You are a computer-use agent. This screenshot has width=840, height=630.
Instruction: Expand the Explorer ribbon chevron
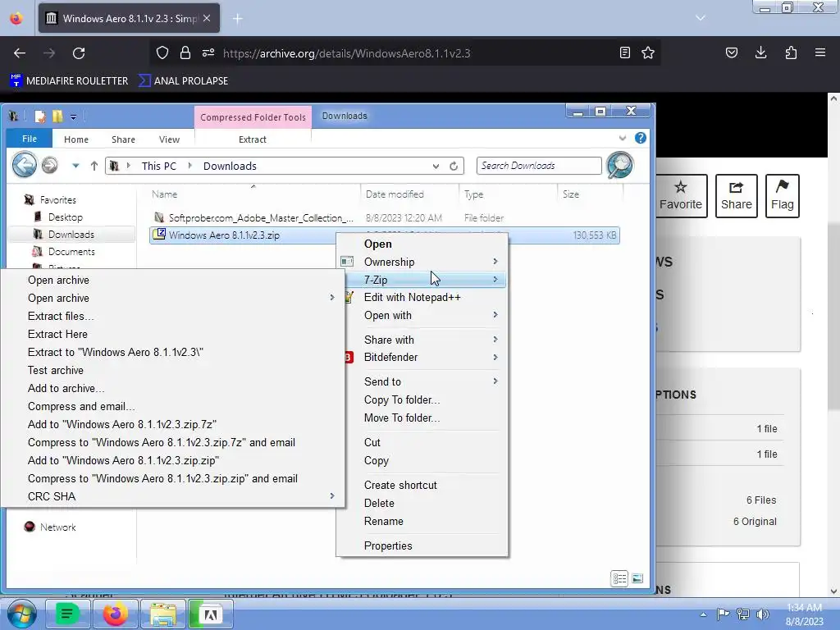(x=623, y=138)
